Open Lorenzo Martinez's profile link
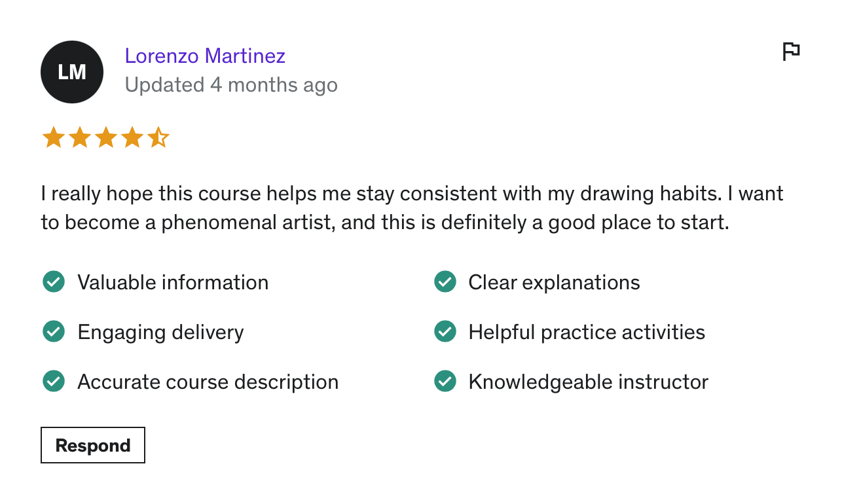 [205, 56]
